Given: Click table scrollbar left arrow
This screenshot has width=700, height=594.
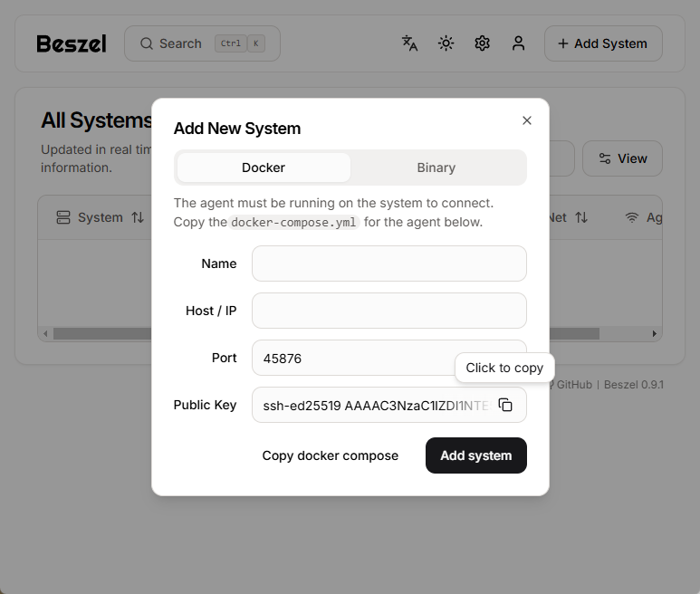Looking at the screenshot, I should tap(45, 334).
